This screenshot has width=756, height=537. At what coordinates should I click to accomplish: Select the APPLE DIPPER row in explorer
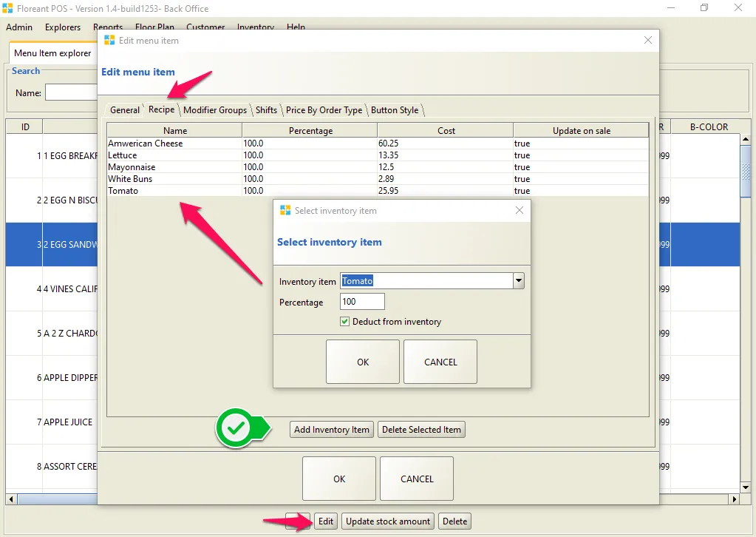52,378
